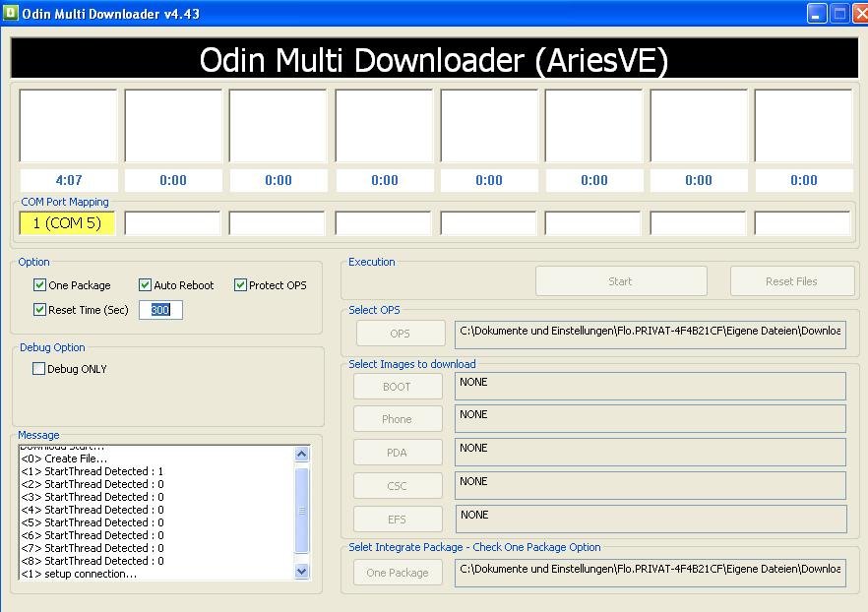Click the EFS image button
The width and height of the screenshot is (868, 612).
(x=398, y=520)
